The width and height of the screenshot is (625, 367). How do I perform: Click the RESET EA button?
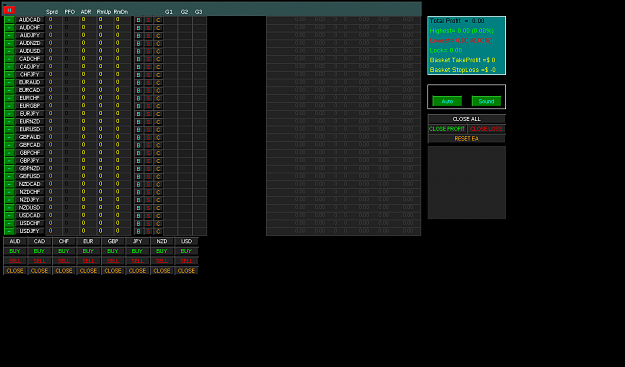click(x=467, y=139)
